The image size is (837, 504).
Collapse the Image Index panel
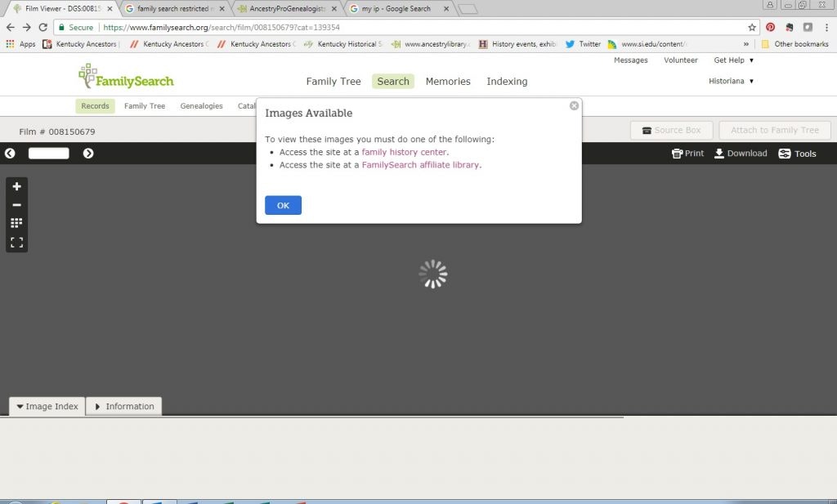click(47, 406)
